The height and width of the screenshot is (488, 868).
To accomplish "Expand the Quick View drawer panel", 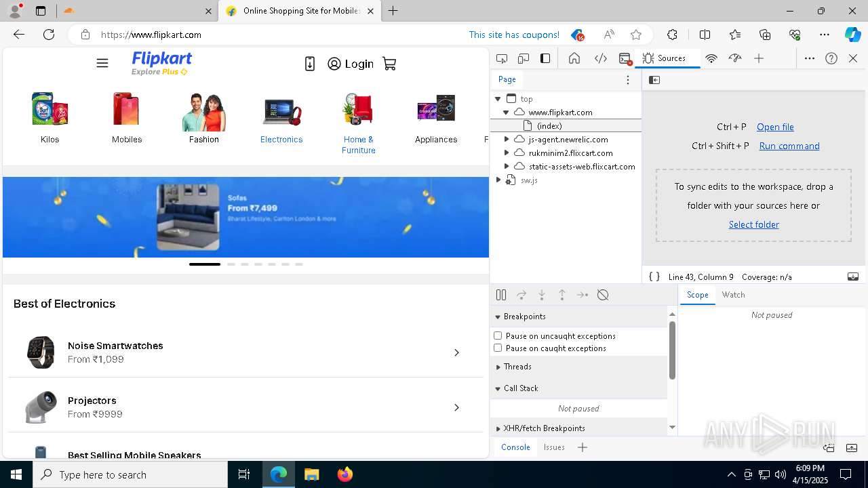I will pos(852,447).
